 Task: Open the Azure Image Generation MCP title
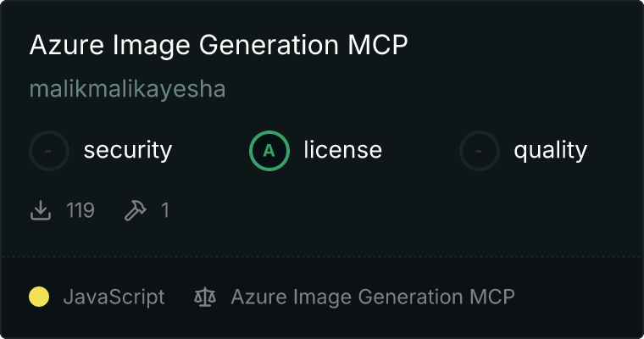coord(219,45)
